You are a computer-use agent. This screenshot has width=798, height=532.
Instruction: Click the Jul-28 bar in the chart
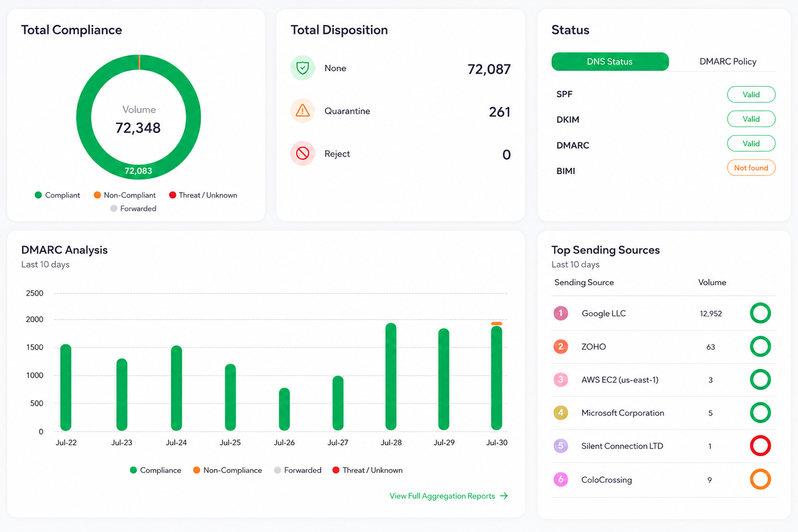pos(391,377)
